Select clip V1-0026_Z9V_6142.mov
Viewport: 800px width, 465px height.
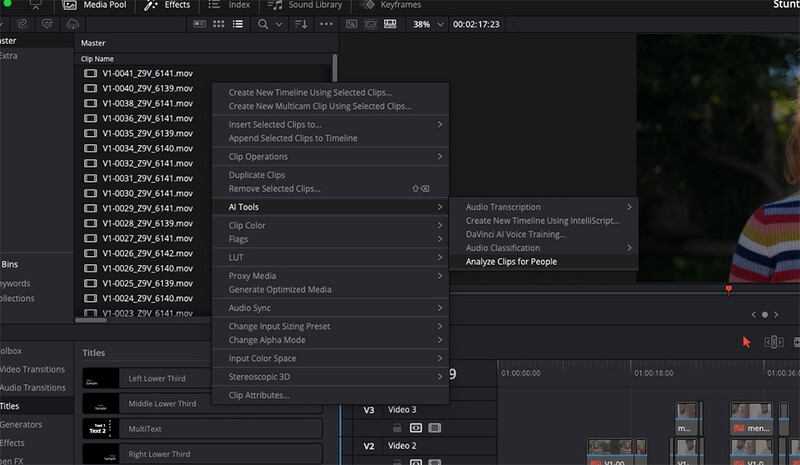pyautogui.click(x=147, y=254)
